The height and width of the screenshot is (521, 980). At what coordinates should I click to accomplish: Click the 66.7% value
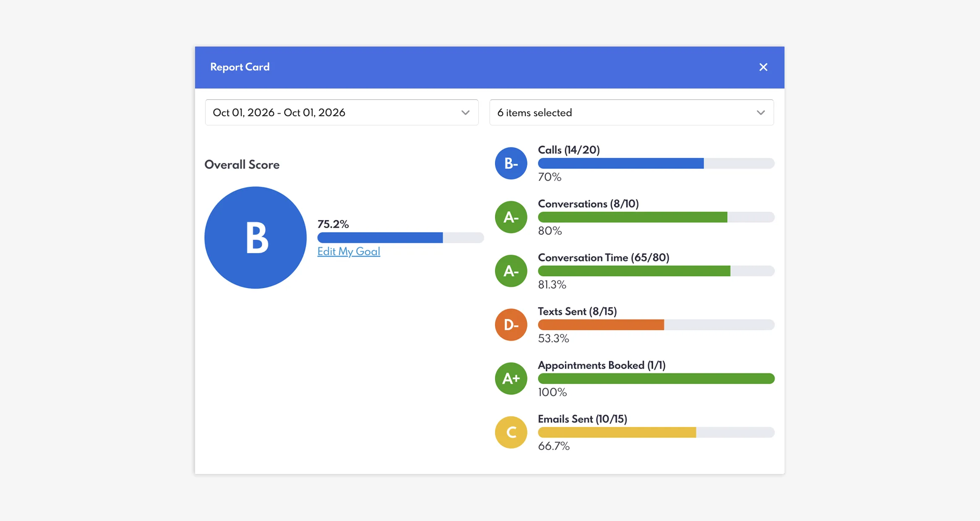(554, 446)
